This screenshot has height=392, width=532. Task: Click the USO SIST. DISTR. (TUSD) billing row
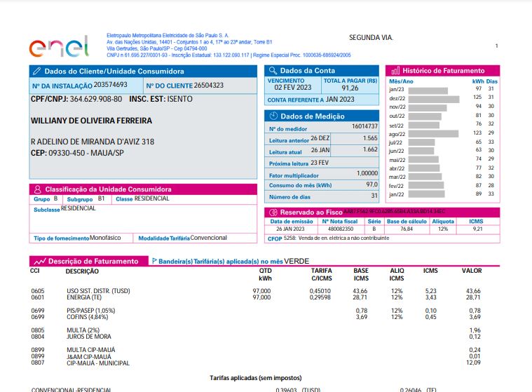click(x=256, y=291)
